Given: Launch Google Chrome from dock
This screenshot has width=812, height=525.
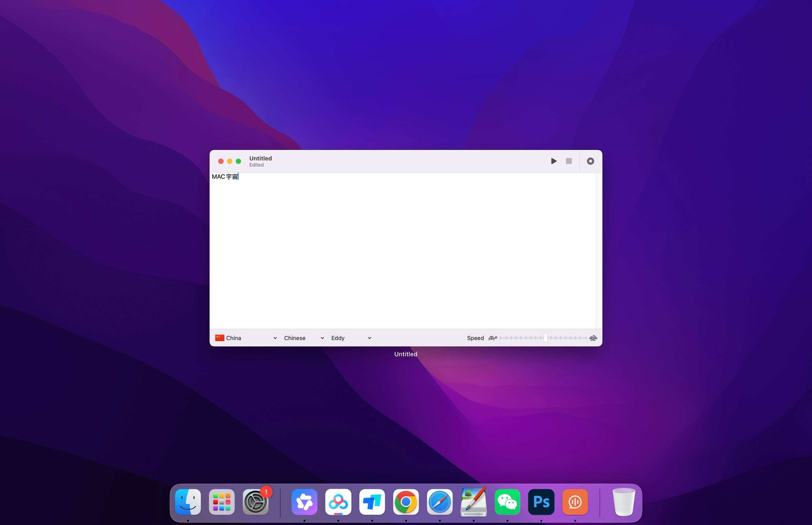Looking at the screenshot, I should 406,502.
